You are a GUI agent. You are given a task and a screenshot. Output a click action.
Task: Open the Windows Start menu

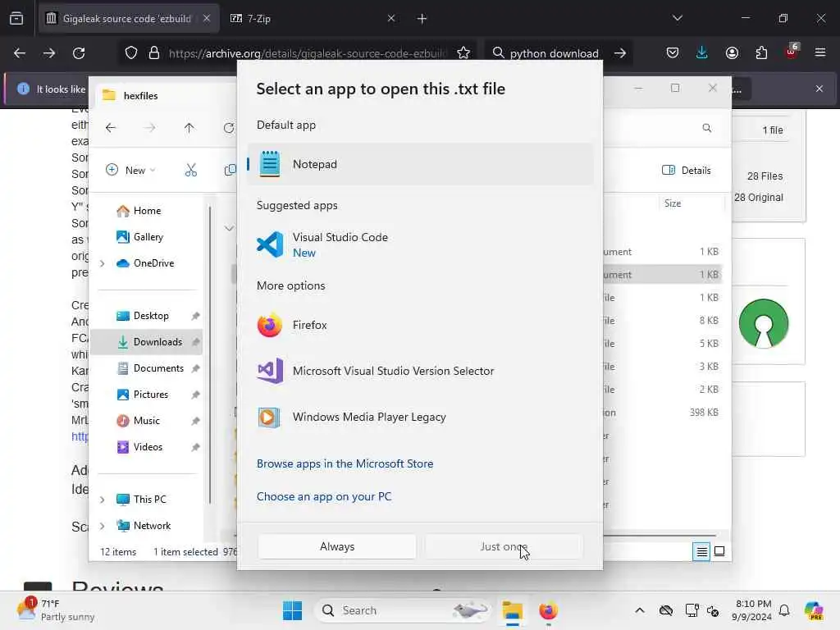tap(293, 610)
